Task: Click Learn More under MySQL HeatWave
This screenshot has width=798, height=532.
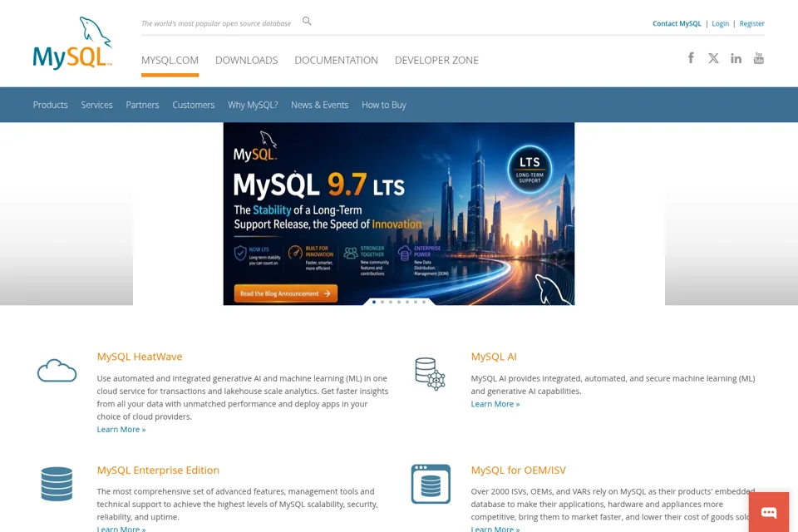Action: click(121, 429)
